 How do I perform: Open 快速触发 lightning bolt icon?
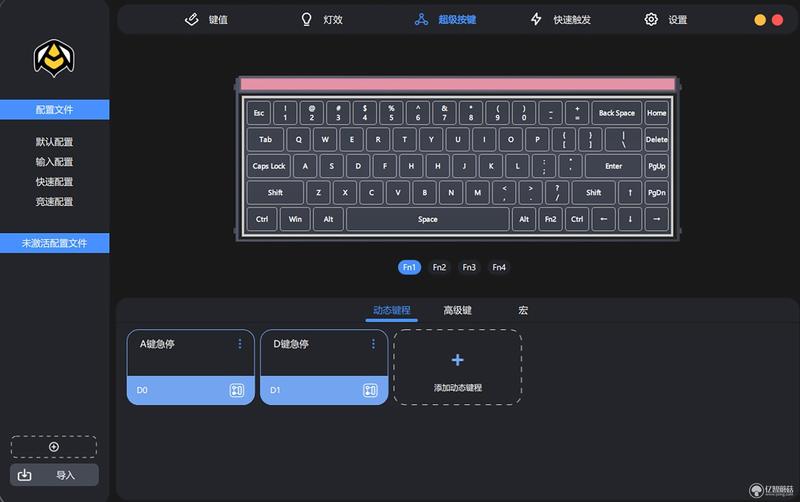click(536, 19)
